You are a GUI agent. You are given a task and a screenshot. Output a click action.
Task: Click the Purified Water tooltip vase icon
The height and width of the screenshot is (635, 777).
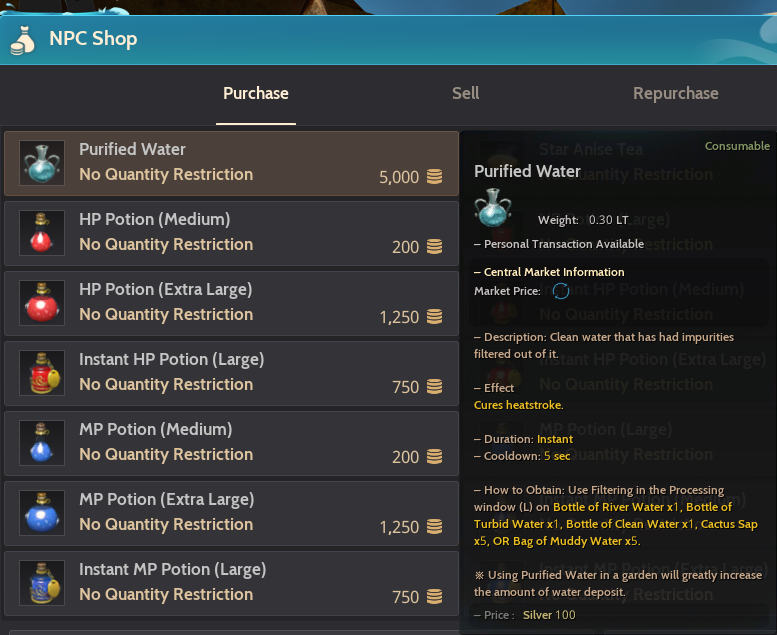[492, 208]
